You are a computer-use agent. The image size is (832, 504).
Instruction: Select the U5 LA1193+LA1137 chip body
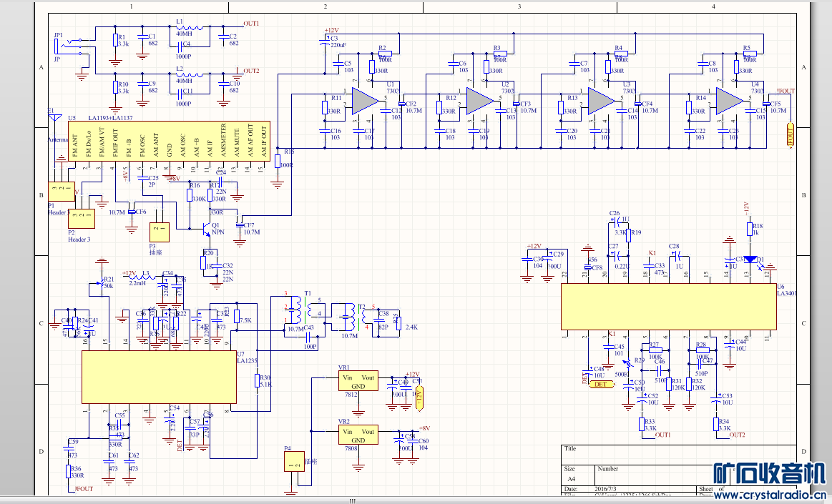coord(169,140)
